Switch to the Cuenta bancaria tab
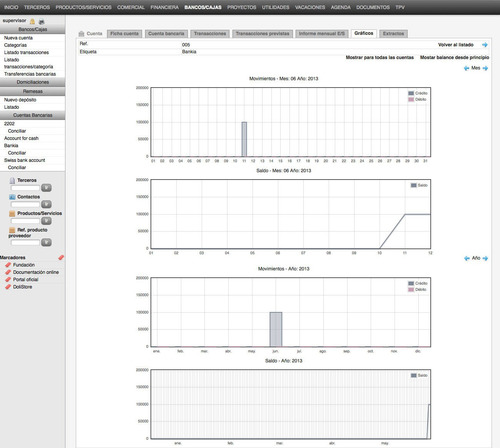The width and height of the screenshot is (500, 448). (x=166, y=34)
